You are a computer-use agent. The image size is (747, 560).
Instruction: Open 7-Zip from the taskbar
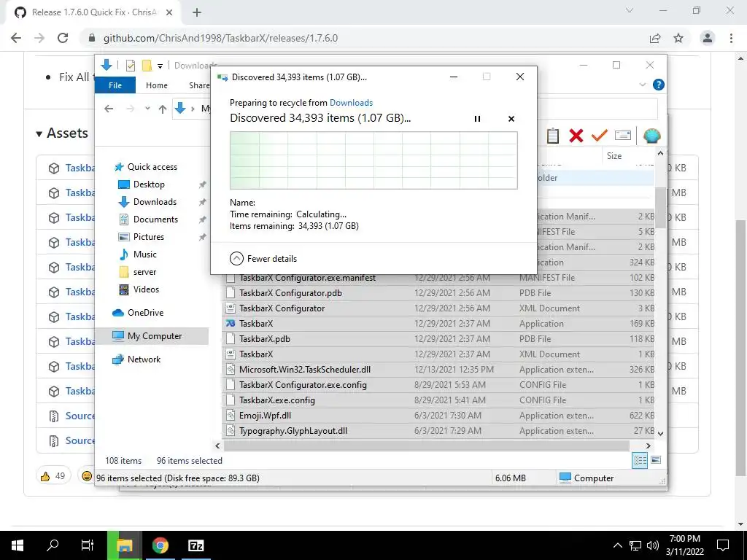pyautogui.click(x=196, y=545)
